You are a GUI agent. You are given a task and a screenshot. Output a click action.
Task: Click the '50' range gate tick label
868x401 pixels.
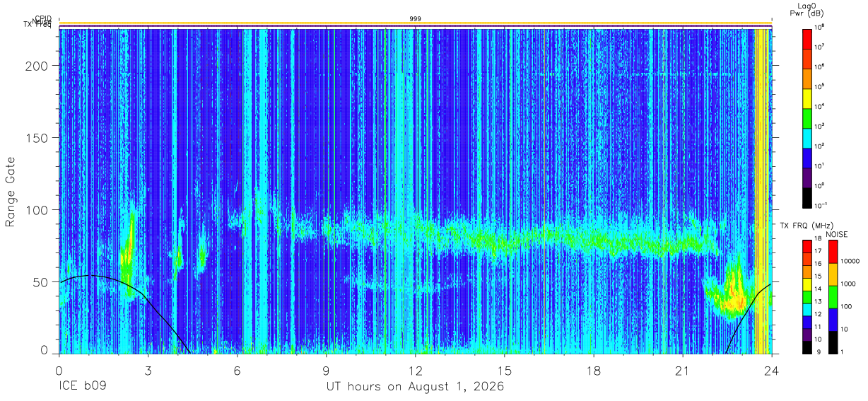click(40, 281)
